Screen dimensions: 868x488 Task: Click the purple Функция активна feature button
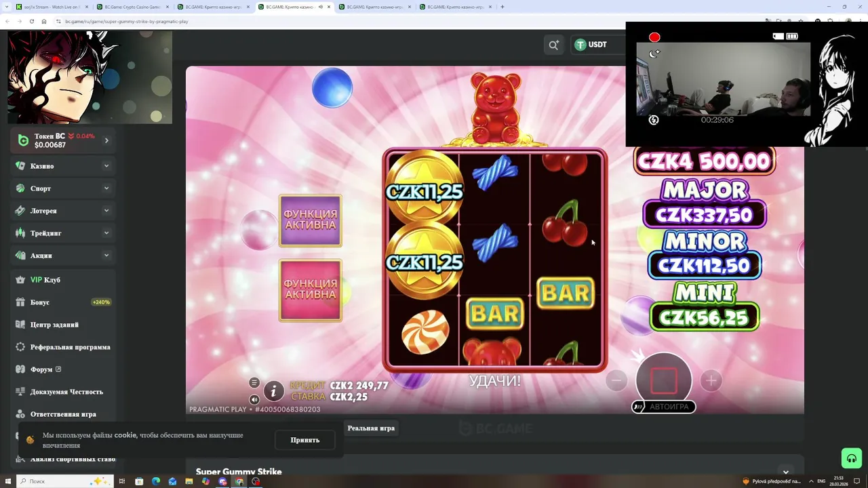click(311, 220)
